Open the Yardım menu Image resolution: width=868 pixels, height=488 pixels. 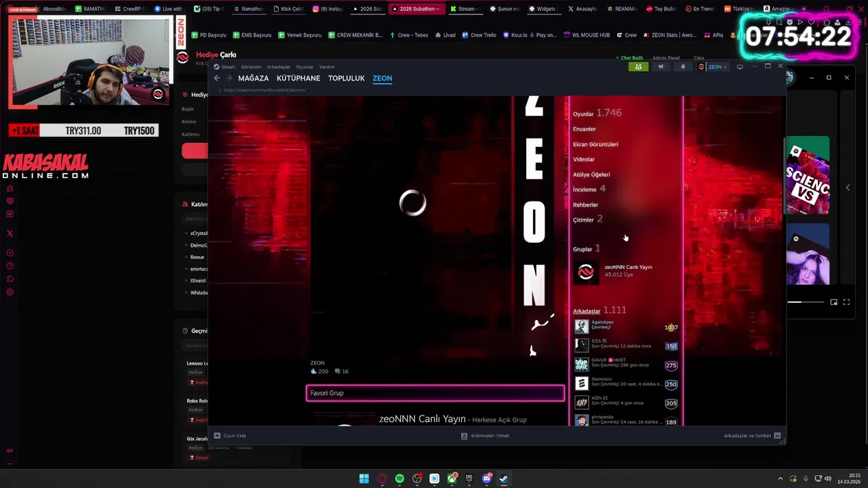click(327, 66)
